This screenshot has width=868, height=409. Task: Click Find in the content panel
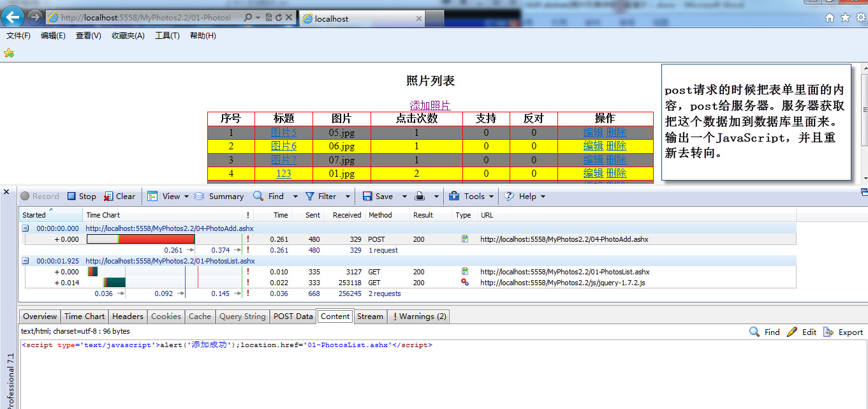point(764,332)
